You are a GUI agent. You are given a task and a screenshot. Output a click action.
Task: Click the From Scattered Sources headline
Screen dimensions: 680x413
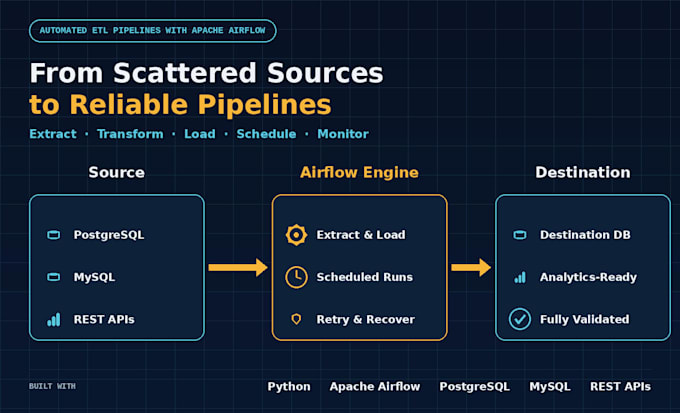click(x=206, y=73)
